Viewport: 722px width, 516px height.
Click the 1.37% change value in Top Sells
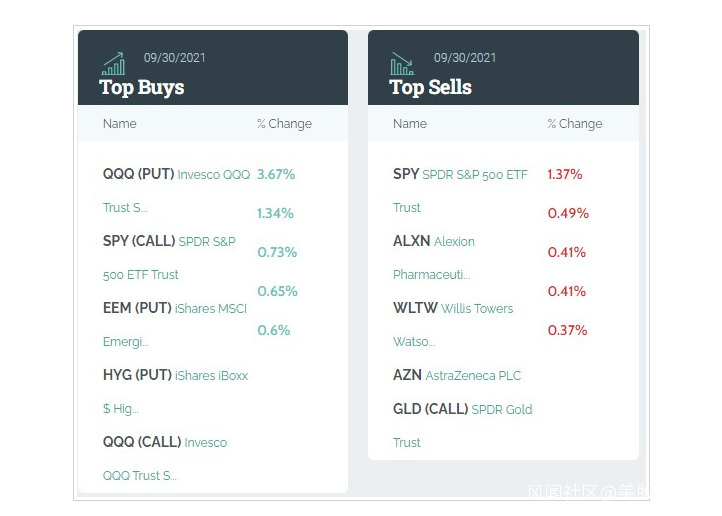coord(565,174)
